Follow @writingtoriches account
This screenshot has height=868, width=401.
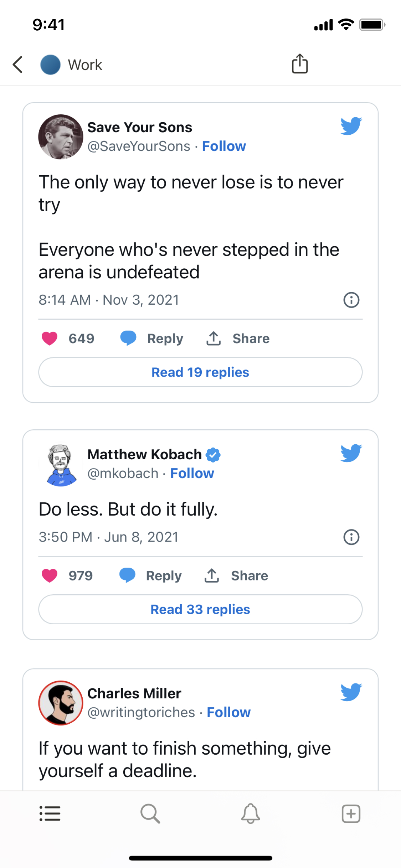pyautogui.click(x=228, y=712)
